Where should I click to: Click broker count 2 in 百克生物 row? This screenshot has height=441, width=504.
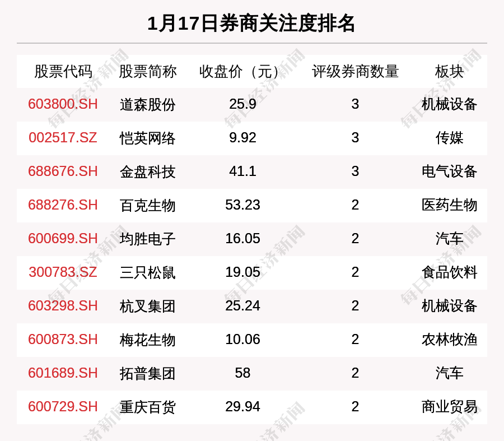tap(355, 205)
